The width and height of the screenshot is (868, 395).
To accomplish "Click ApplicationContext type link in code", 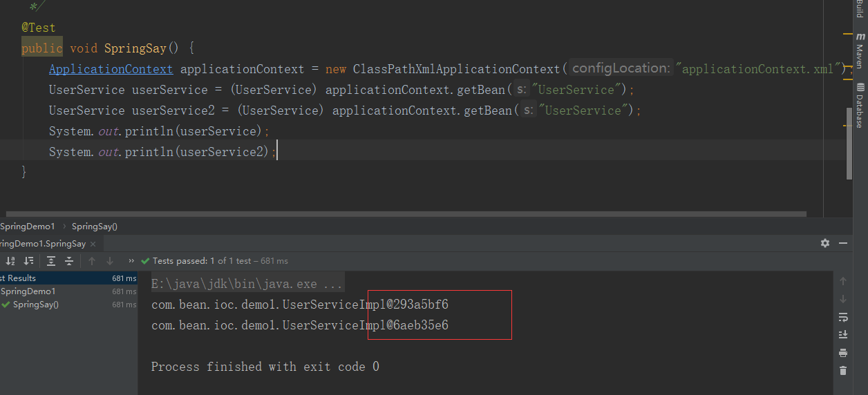I will click(111, 69).
